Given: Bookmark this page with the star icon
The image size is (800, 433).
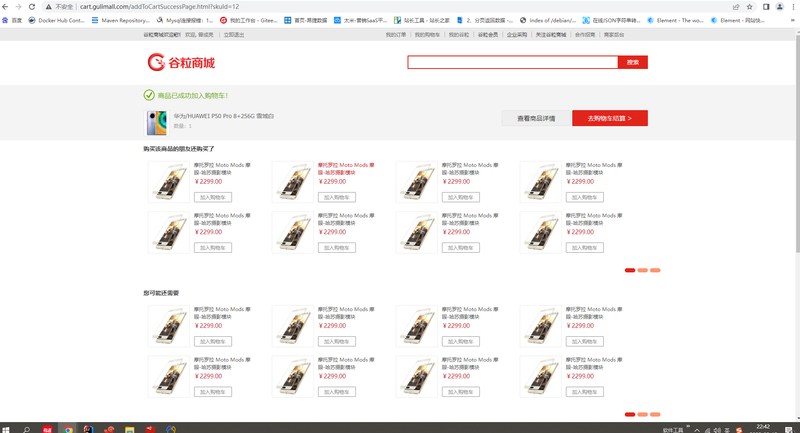Looking at the screenshot, I should 749,7.
